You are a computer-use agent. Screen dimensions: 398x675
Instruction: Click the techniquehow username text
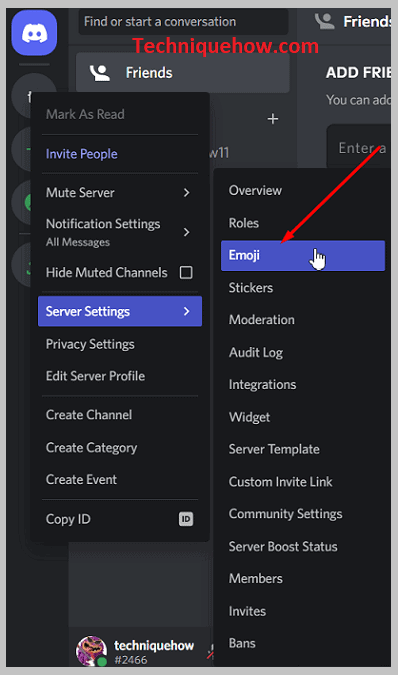click(154, 645)
